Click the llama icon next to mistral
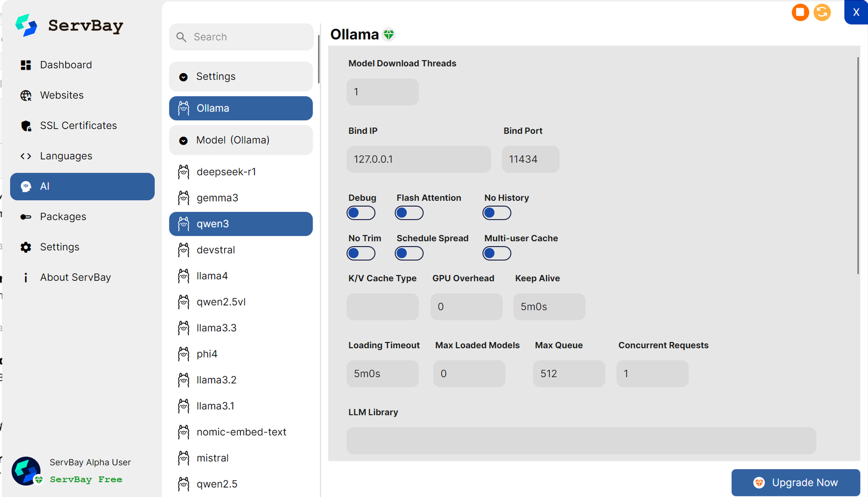 click(184, 458)
